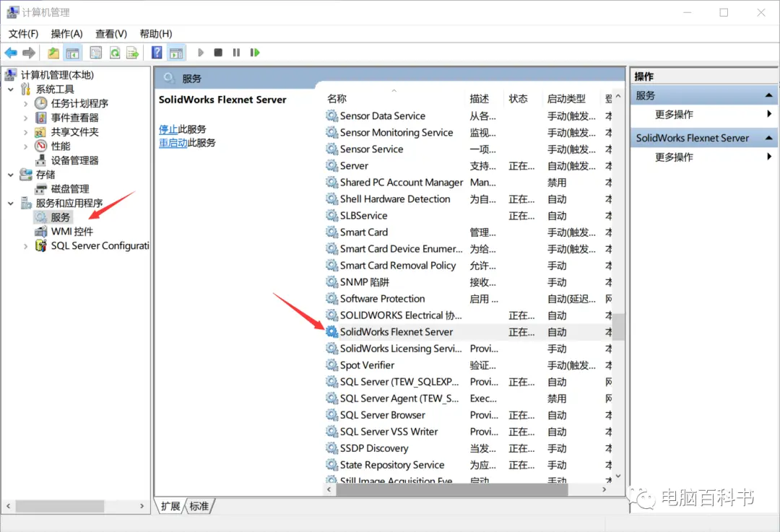Click the Stop Service square icon
780x532 pixels.
tap(218, 53)
